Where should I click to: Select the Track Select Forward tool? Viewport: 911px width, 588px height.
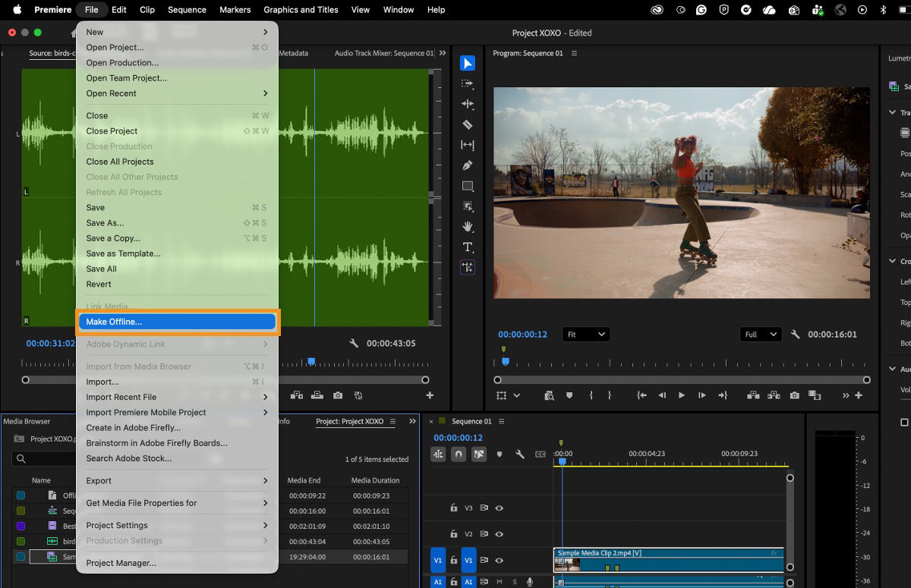(467, 83)
